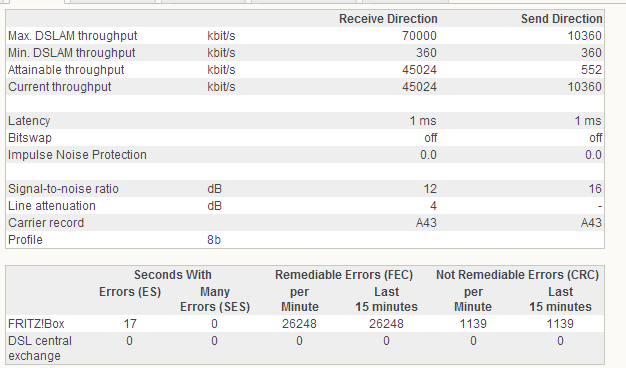Click the Max. DSLAM throughput row label

click(73, 36)
